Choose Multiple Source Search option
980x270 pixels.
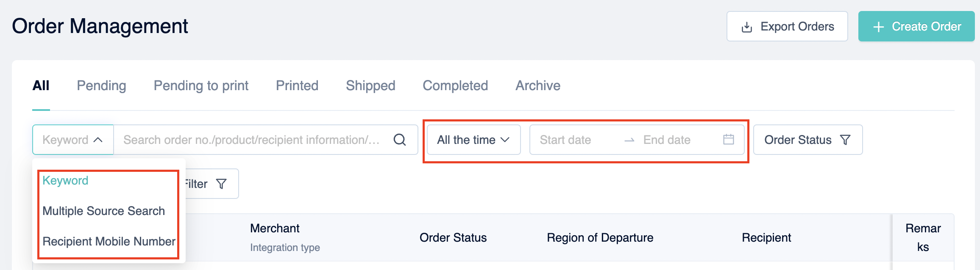(x=104, y=211)
